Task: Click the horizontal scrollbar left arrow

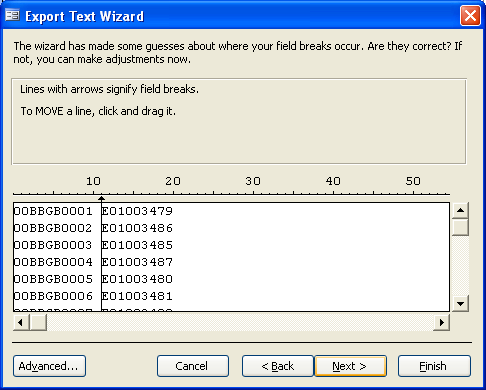Action: (21, 322)
